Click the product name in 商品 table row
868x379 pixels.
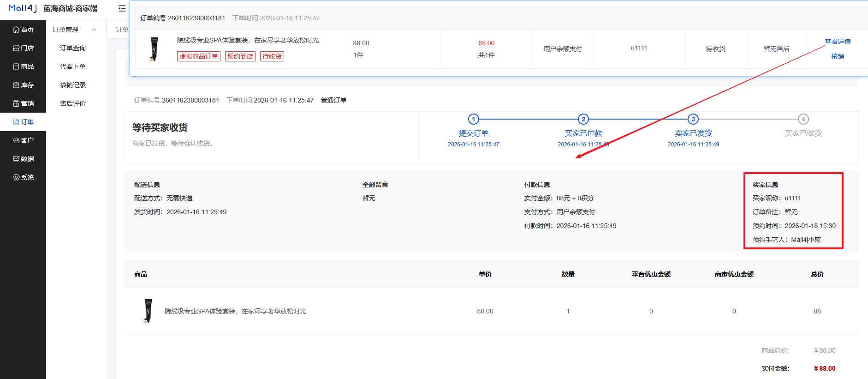click(x=236, y=311)
